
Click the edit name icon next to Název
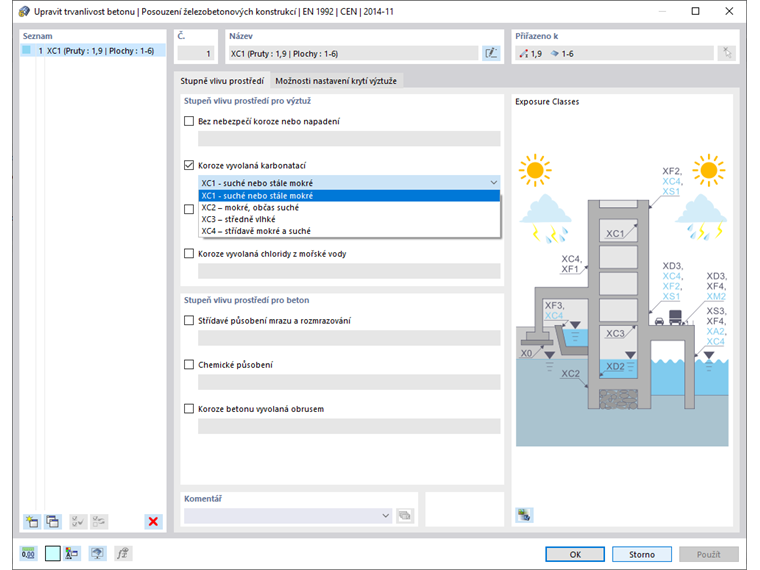pyautogui.click(x=491, y=53)
